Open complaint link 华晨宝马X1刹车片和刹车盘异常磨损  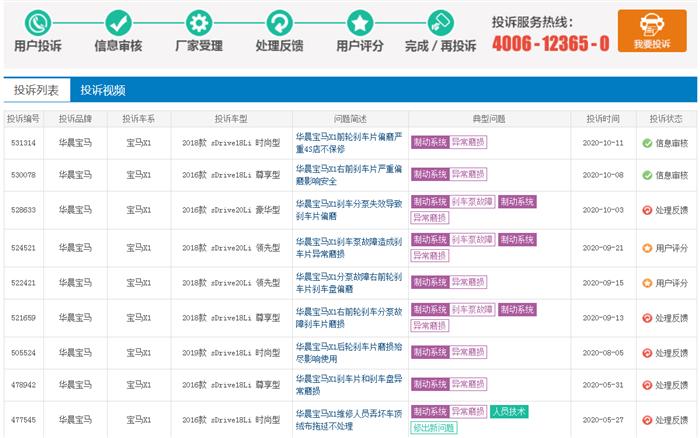tap(349, 385)
